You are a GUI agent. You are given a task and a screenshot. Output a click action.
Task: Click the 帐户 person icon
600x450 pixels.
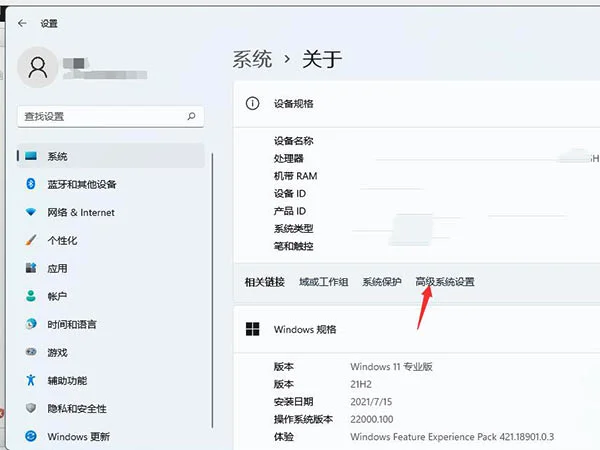[x=31, y=296]
